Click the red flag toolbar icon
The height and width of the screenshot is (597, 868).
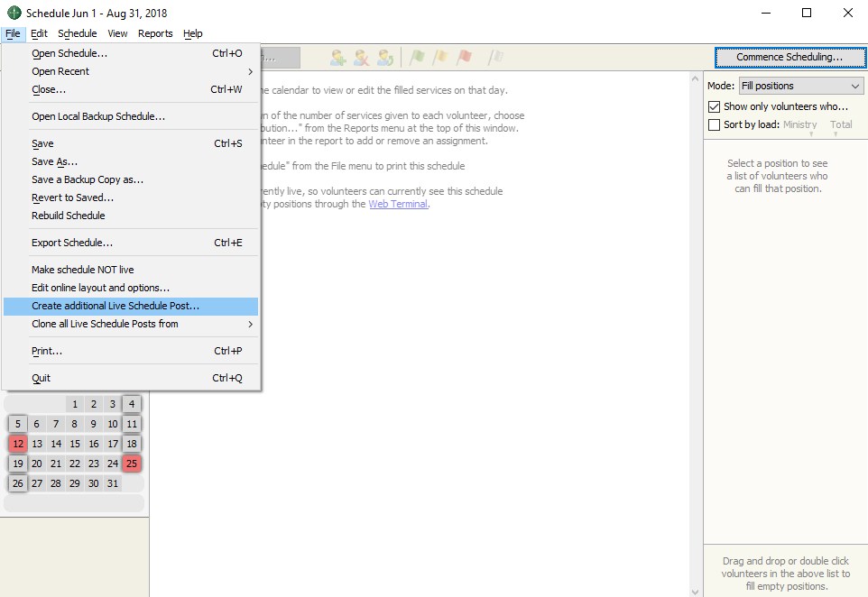(x=464, y=58)
